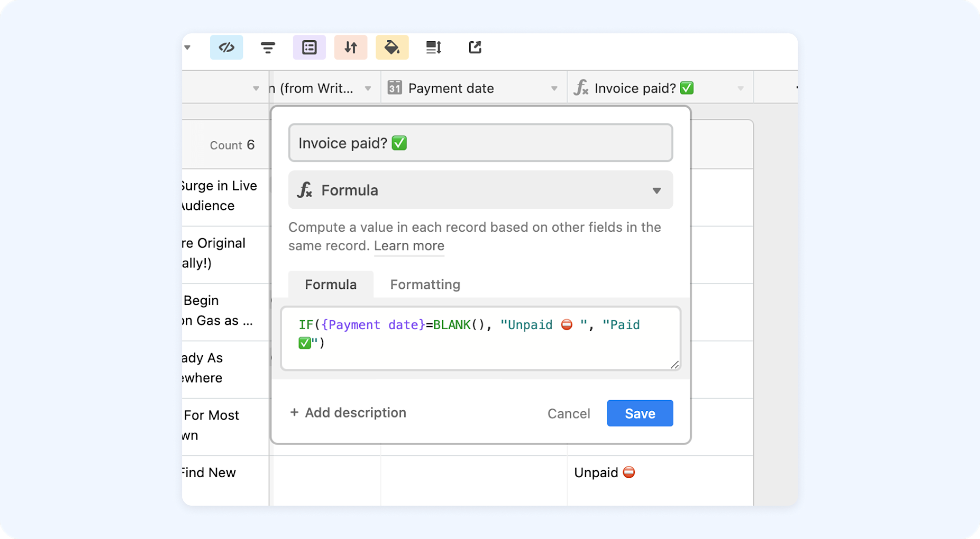The height and width of the screenshot is (539, 980).
Task: Click the Learn more link
Action: coord(408,246)
